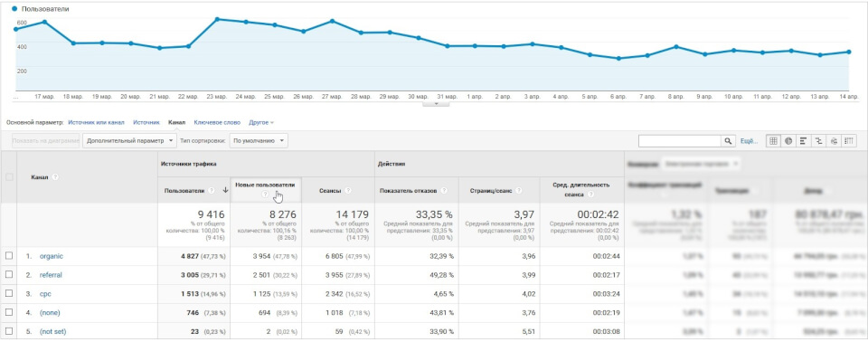Click into the table search field
868x342 pixels.
(680, 141)
